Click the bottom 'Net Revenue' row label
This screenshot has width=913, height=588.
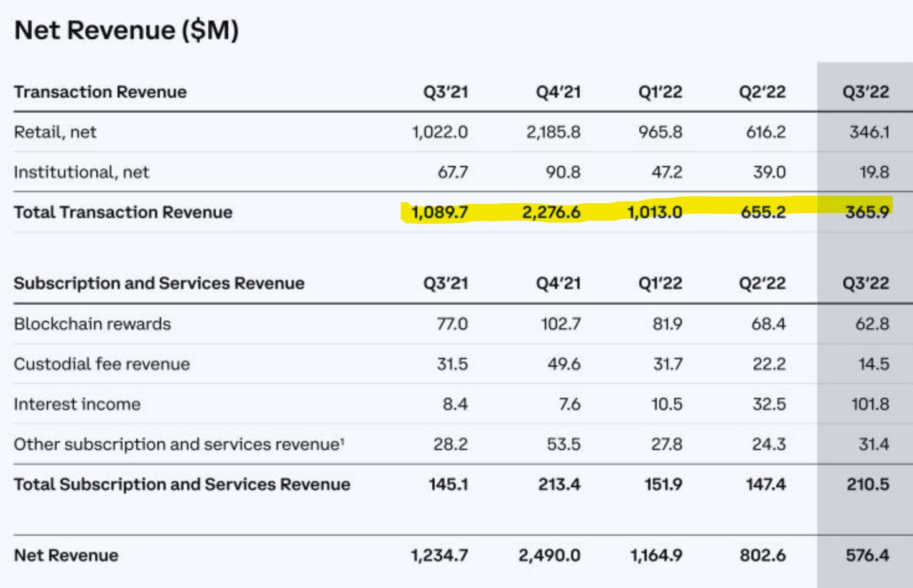[66, 555]
